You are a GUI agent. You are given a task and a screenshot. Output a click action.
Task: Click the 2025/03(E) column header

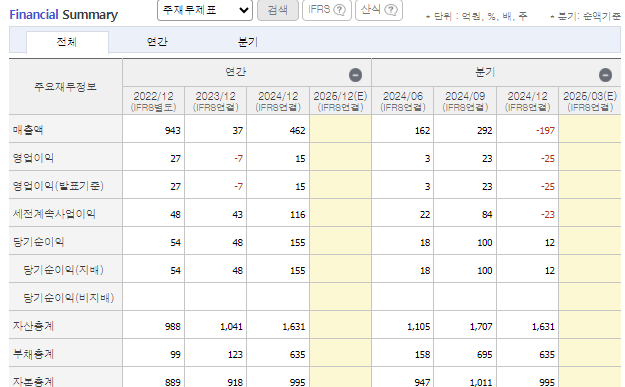pyautogui.click(x=590, y=101)
